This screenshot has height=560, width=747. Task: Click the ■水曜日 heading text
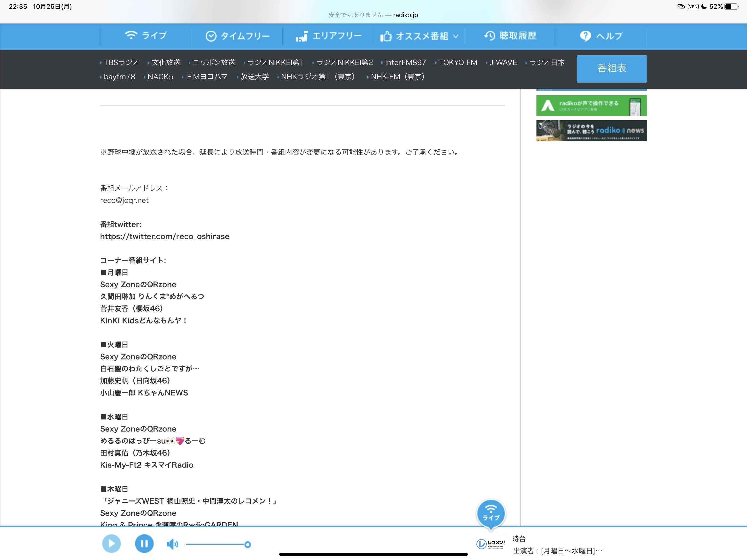pos(114,417)
